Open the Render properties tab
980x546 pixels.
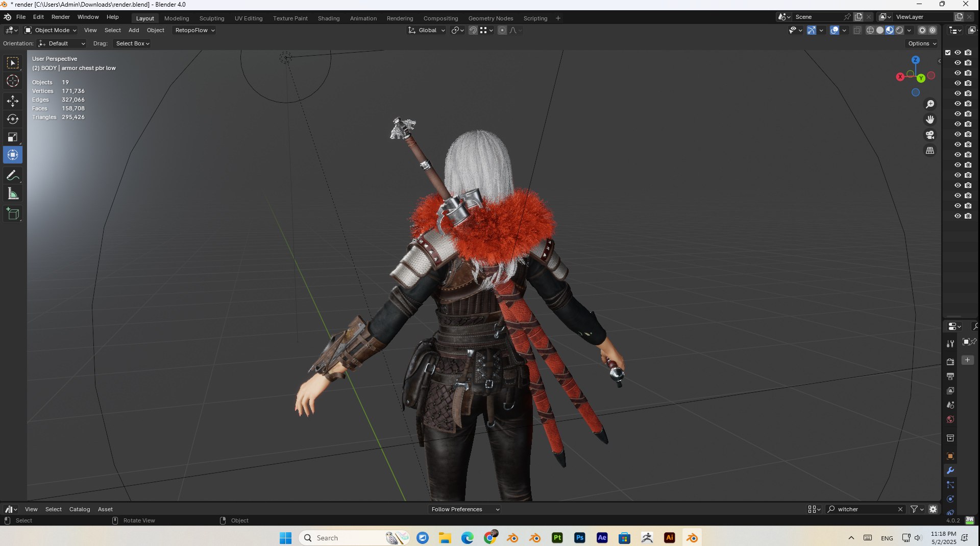pos(950,362)
